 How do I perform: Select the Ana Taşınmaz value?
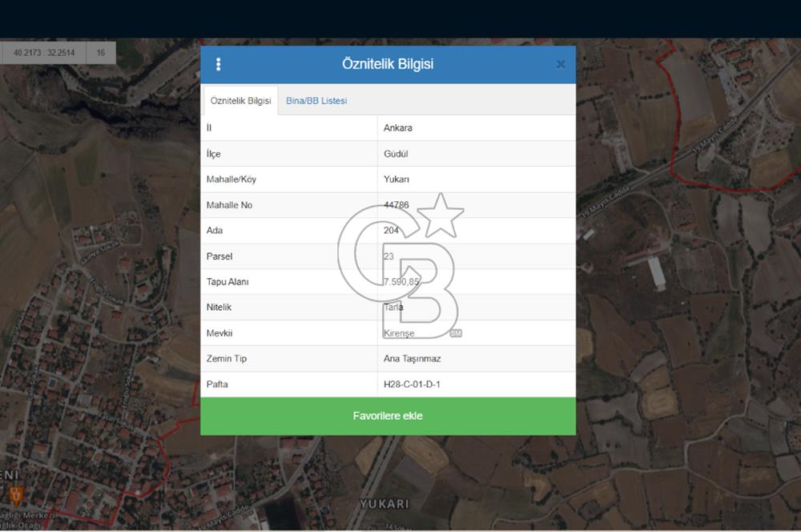412,359
